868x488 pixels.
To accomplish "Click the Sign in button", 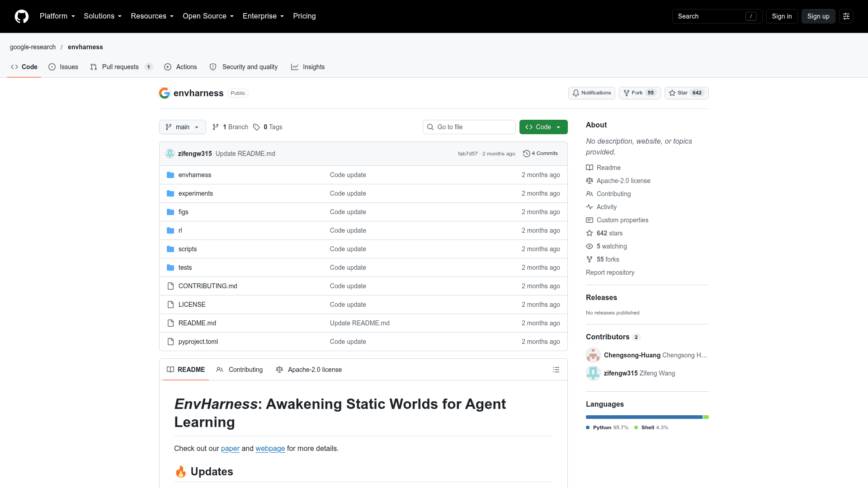I will pos(782,16).
